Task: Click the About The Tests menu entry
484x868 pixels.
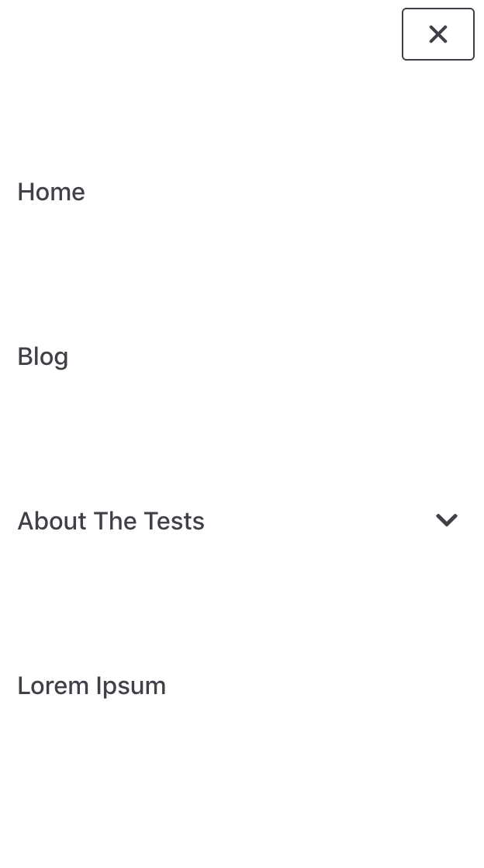Action: (x=111, y=521)
